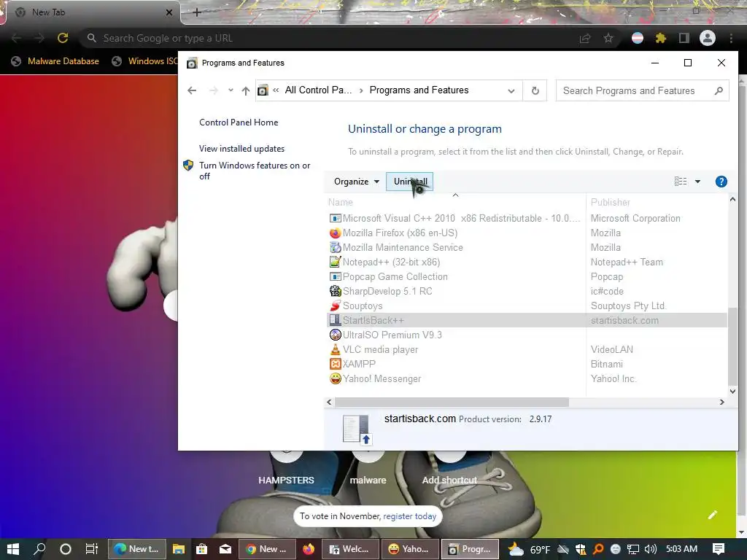The height and width of the screenshot is (560, 747).
Task: Click the Chrome address bar search field
Action: 329,38
